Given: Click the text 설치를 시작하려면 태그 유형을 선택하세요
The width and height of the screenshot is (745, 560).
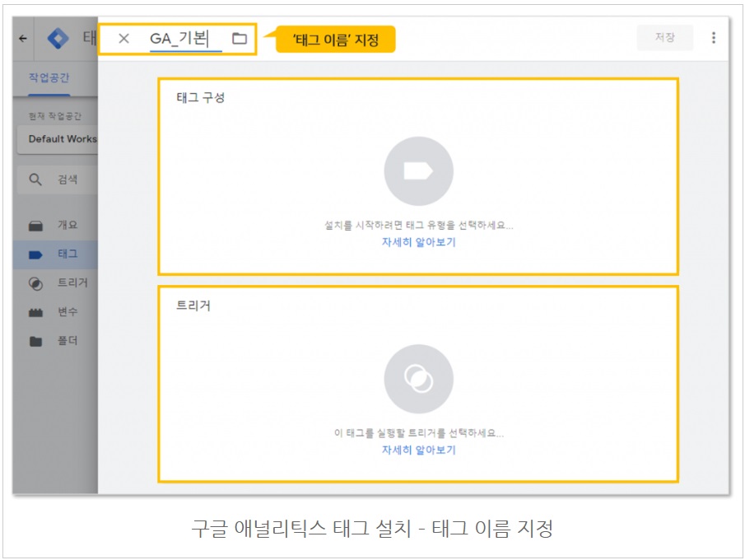Looking at the screenshot, I should tap(418, 226).
